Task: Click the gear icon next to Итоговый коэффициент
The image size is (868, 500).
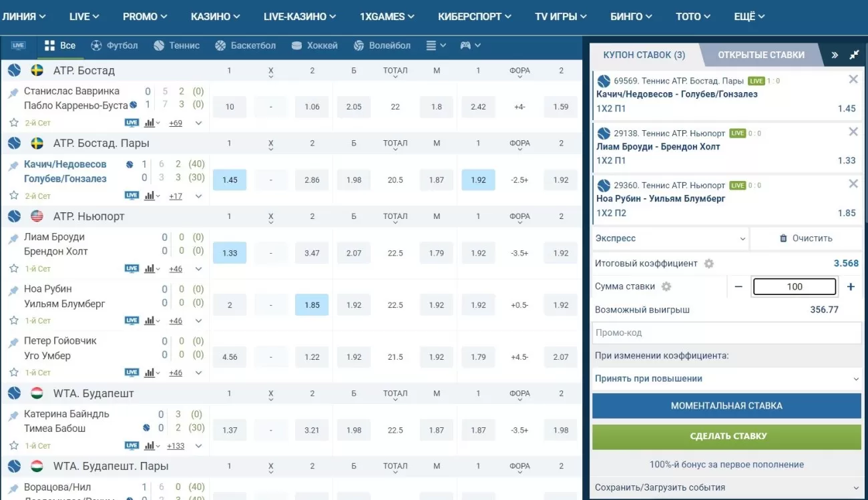Action: (x=709, y=264)
